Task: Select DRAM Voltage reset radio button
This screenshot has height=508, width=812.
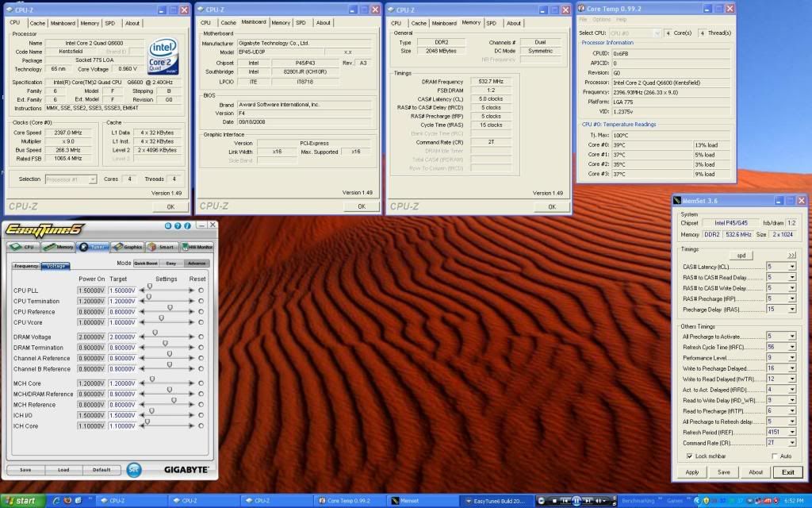Action: click(201, 337)
